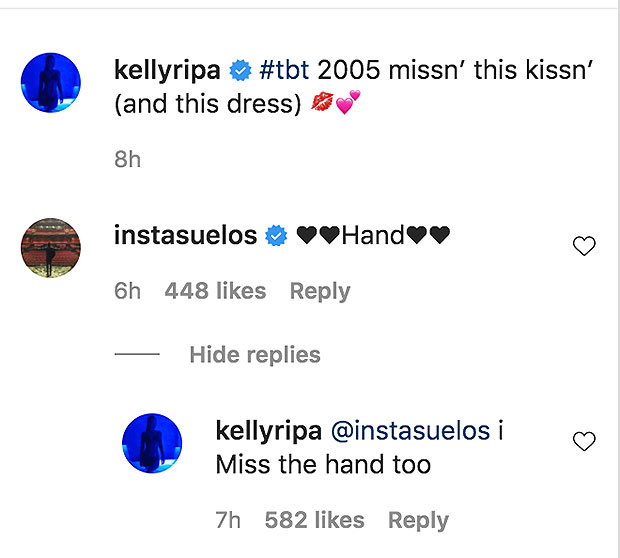View the 448 likes list
This screenshot has width=620, height=558.
pyautogui.click(x=215, y=291)
